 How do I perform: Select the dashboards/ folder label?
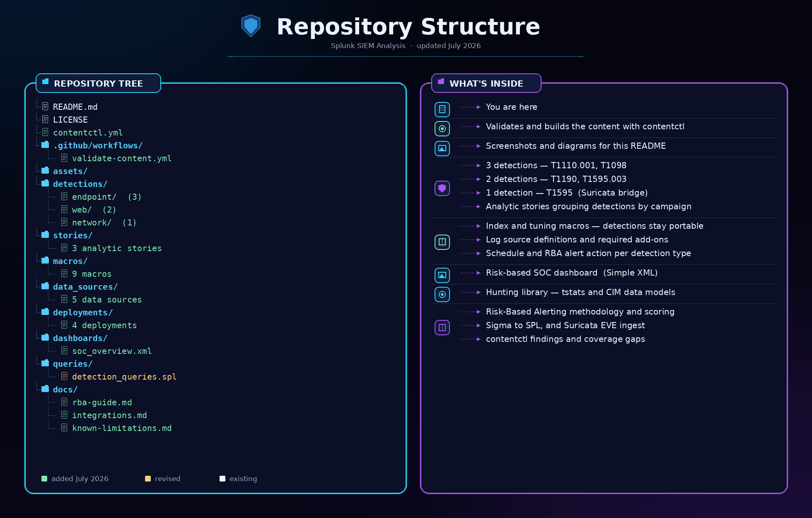click(x=80, y=338)
